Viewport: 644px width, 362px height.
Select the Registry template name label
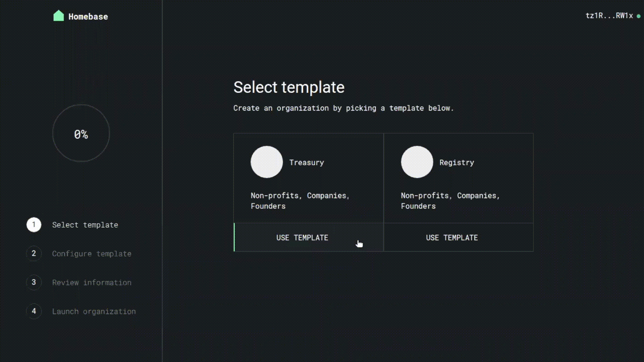click(457, 163)
